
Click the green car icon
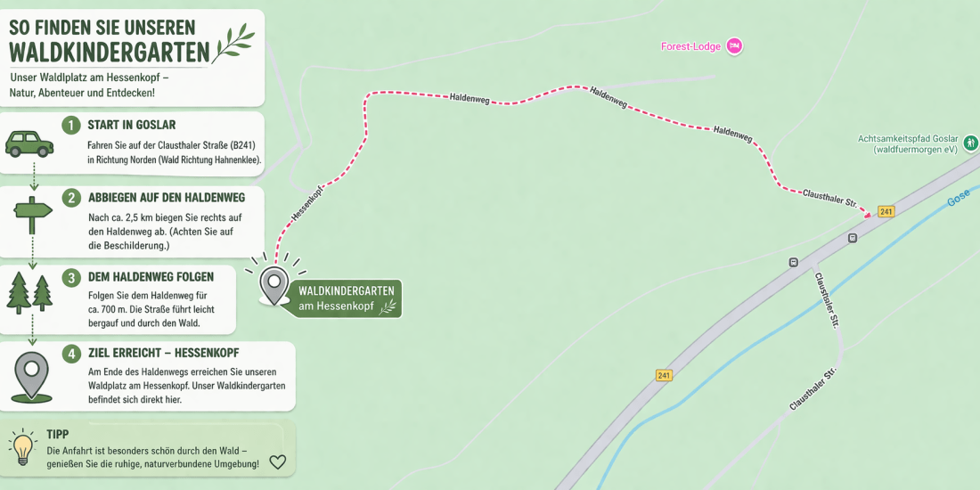coord(29,143)
